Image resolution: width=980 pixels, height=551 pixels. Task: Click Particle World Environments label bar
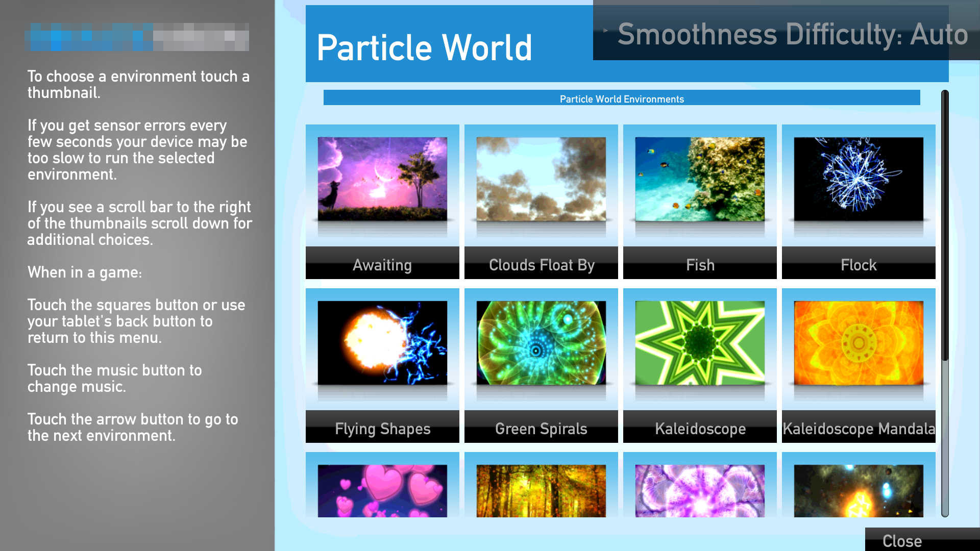[620, 99]
